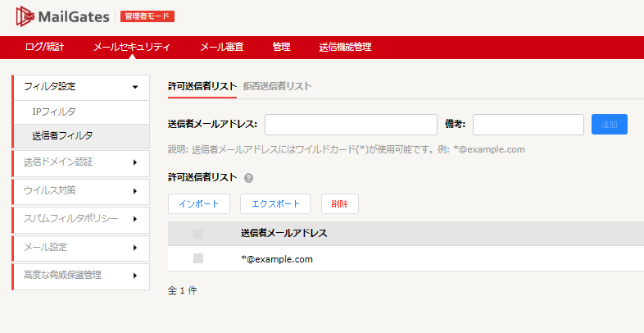Open the メール審査 menu

tap(222, 47)
